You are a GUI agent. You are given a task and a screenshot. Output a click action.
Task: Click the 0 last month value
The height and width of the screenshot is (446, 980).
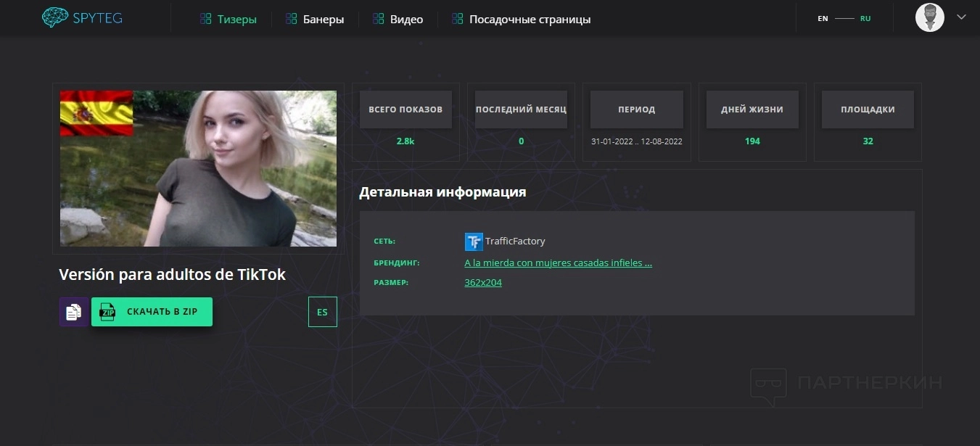(x=521, y=141)
